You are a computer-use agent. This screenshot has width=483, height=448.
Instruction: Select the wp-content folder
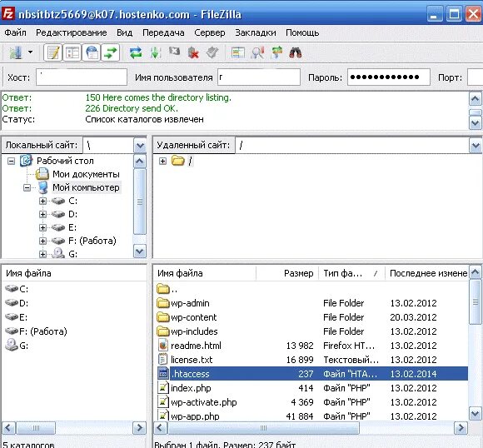point(193,317)
